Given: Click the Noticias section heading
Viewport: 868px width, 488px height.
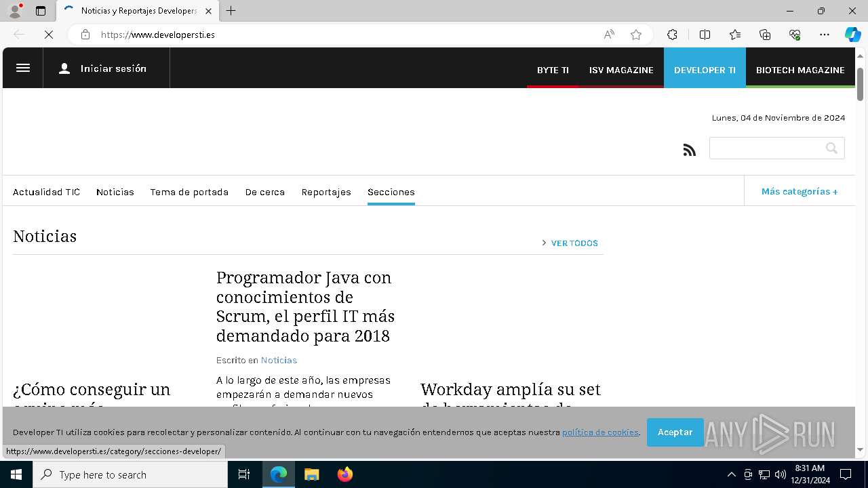Looking at the screenshot, I should coord(45,236).
